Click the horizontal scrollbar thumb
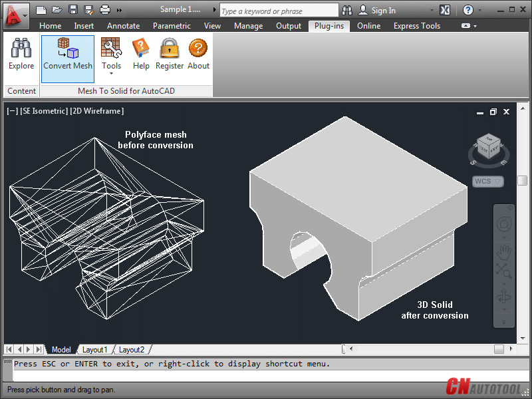 (499, 348)
